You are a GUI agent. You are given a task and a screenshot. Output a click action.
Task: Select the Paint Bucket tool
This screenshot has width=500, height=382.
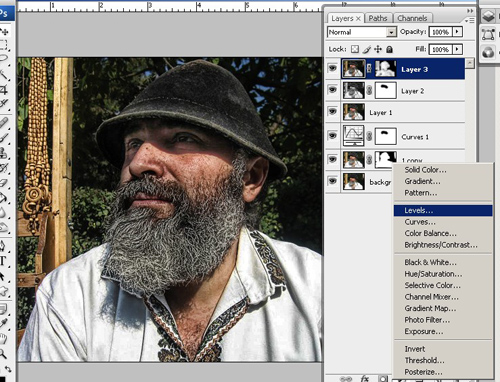(4, 197)
